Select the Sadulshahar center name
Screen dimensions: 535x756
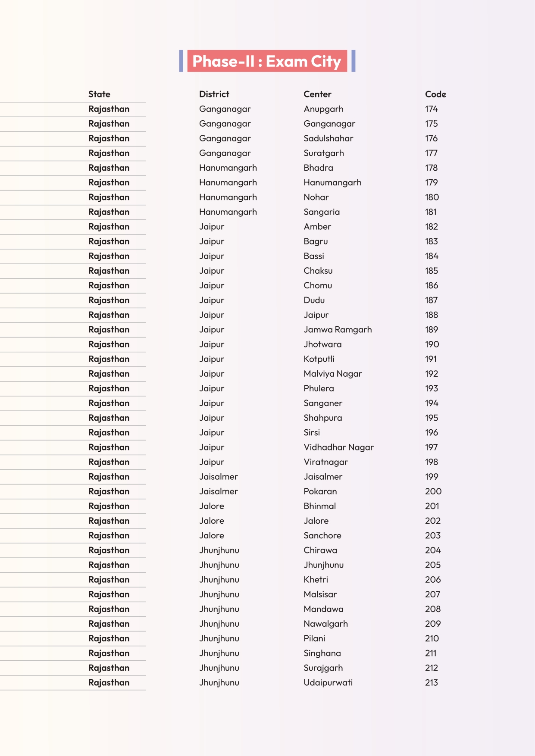click(x=328, y=138)
